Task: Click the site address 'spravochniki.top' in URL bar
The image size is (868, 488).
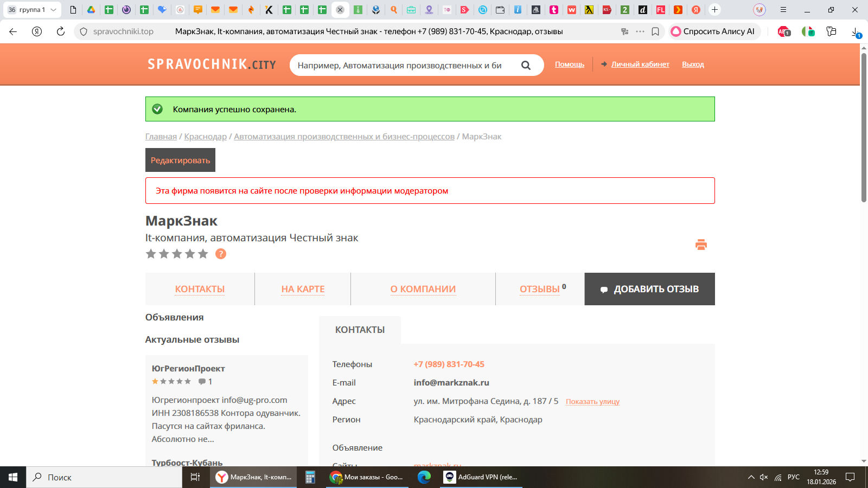Action: pos(123,31)
